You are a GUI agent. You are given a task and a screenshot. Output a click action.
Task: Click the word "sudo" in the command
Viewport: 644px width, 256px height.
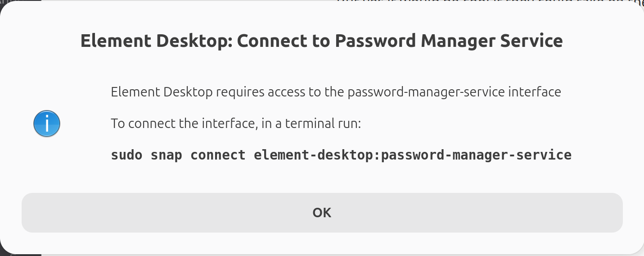point(126,155)
